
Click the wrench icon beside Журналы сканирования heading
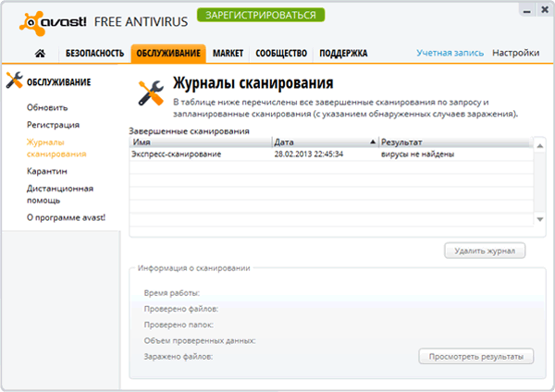[x=151, y=93]
